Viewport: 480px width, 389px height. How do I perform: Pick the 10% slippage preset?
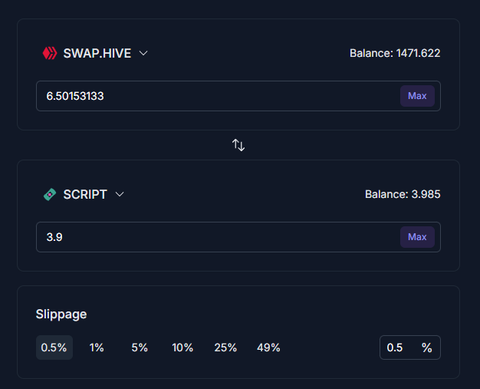pos(183,347)
